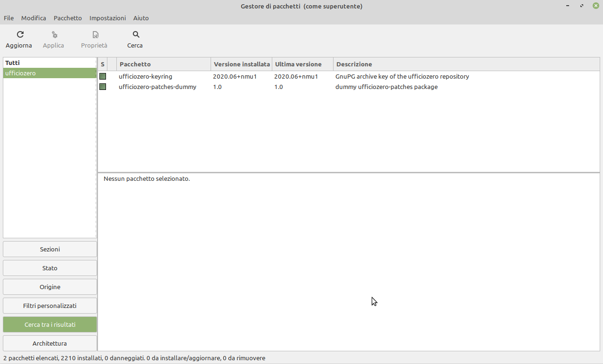The image size is (603, 364).
Task: Click the Cerca magnifier icon
Action: (136, 34)
